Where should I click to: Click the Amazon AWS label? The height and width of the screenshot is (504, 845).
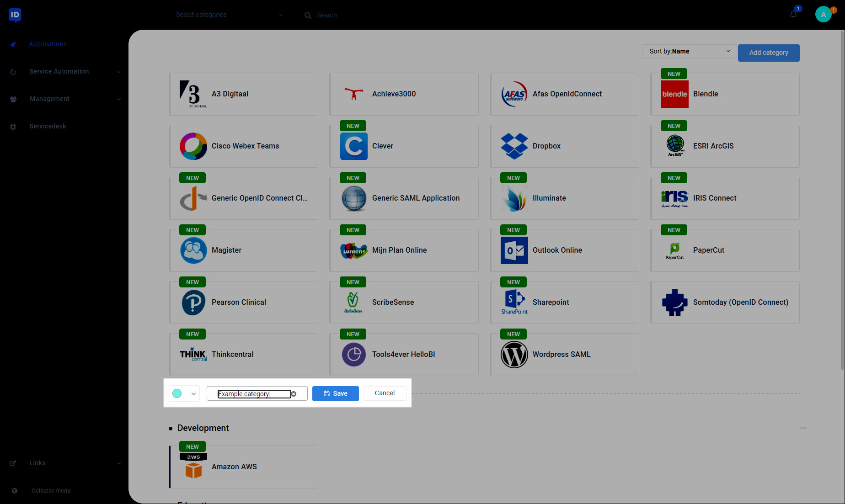[234, 467]
